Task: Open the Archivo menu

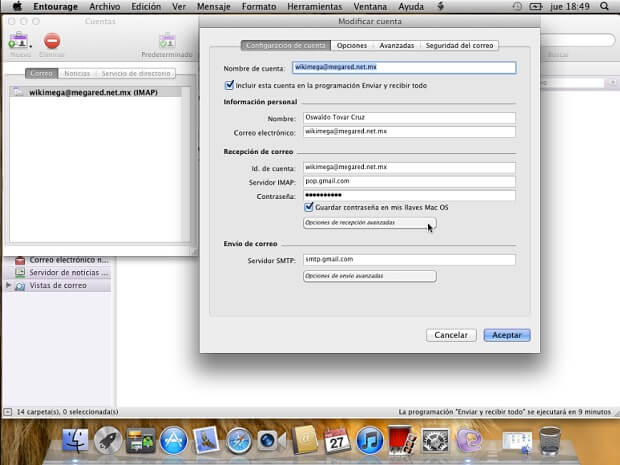Action: coord(105,6)
